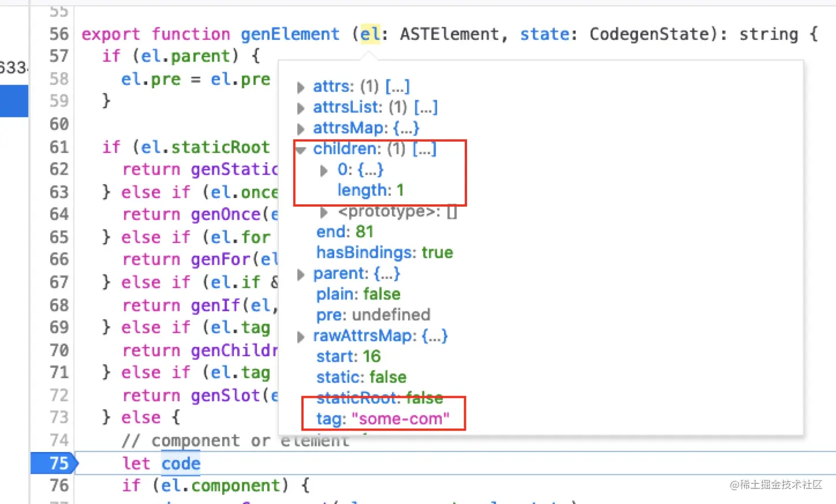
Task: Select the 'static: false' property row
Action: (361, 377)
